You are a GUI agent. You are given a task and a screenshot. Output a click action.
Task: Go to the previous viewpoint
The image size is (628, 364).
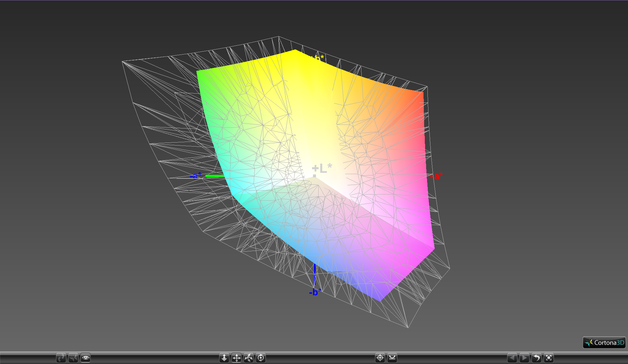[x=512, y=358]
